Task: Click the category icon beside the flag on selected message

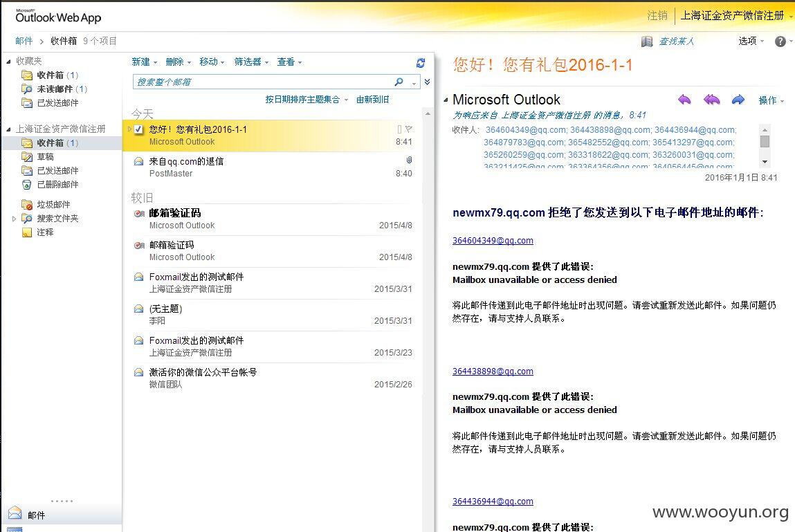Action: coord(399,129)
